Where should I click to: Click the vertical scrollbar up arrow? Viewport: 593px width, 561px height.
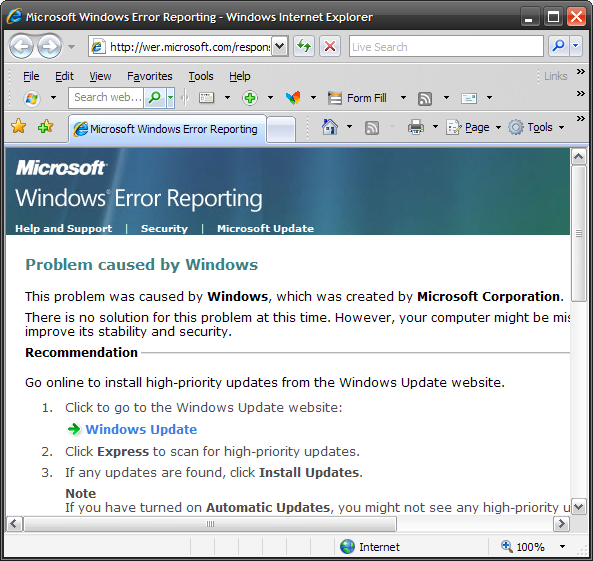pos(579,156)
